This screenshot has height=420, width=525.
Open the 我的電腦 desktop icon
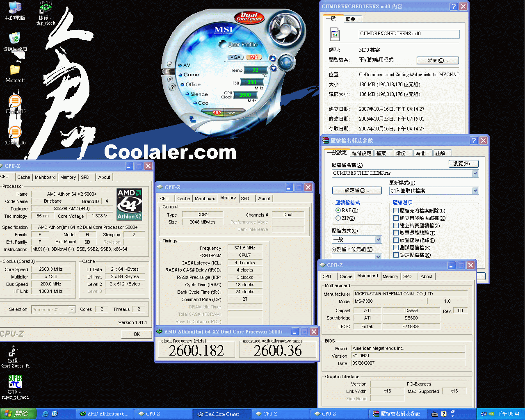15,11
